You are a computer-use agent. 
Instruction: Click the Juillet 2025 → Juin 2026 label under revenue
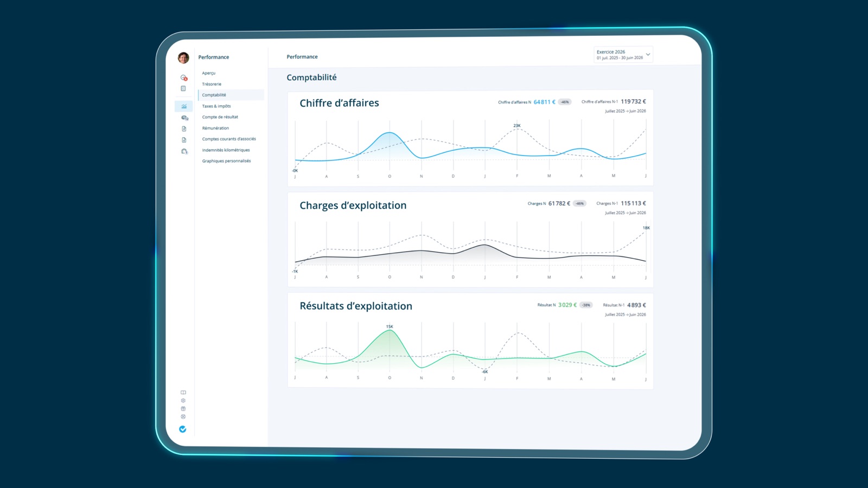[626, 111]
